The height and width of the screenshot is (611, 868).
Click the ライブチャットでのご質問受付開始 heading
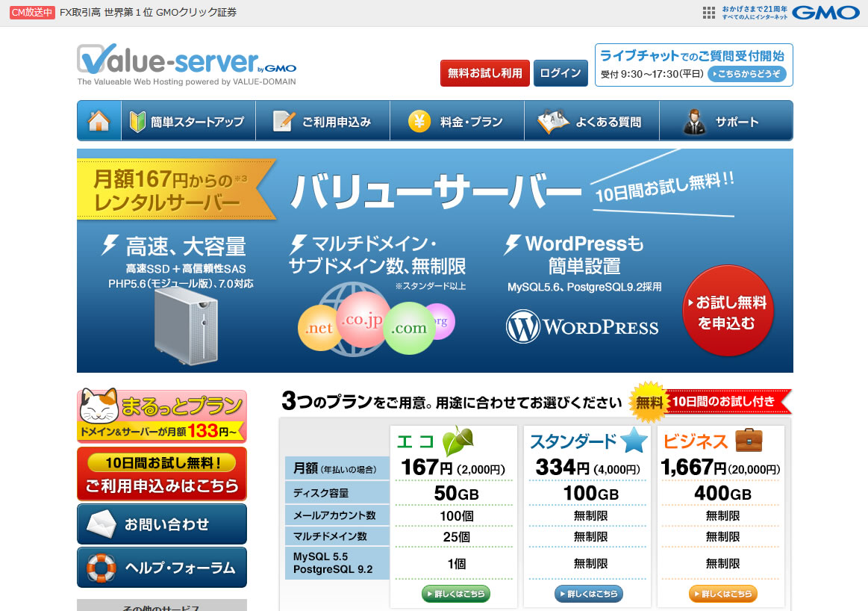click(x=693, y=55)
